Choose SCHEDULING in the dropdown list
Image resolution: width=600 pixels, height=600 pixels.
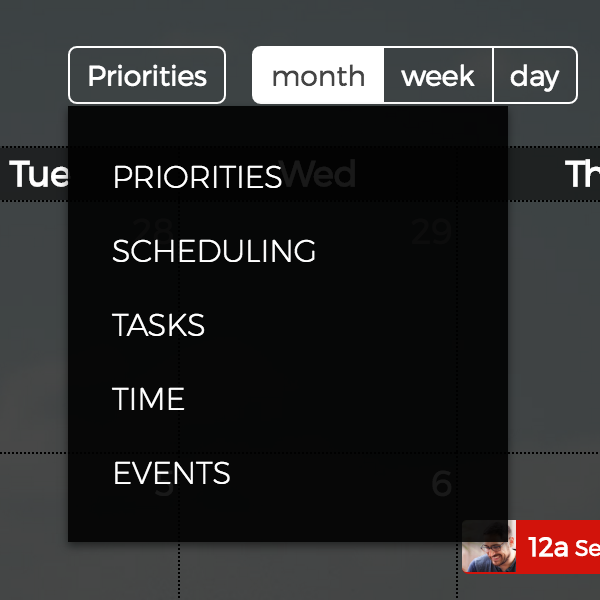(x=214, y=251)
